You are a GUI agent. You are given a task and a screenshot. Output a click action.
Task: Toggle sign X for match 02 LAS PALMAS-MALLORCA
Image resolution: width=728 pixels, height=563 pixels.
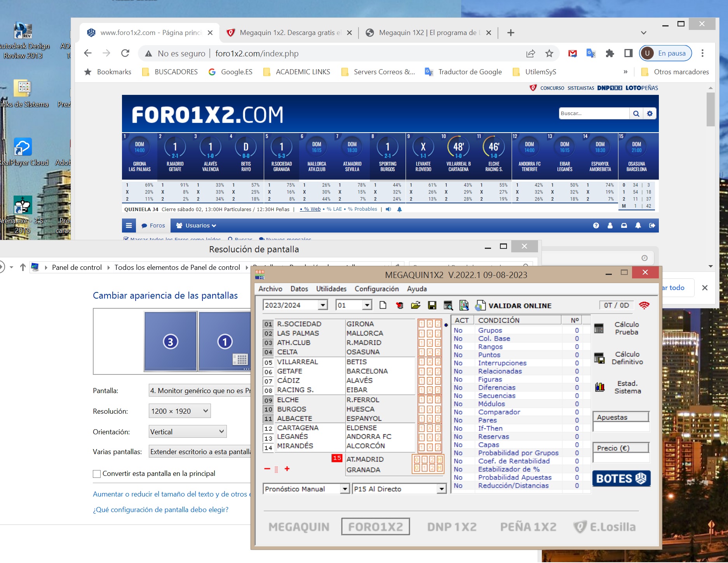click(430, 333)
